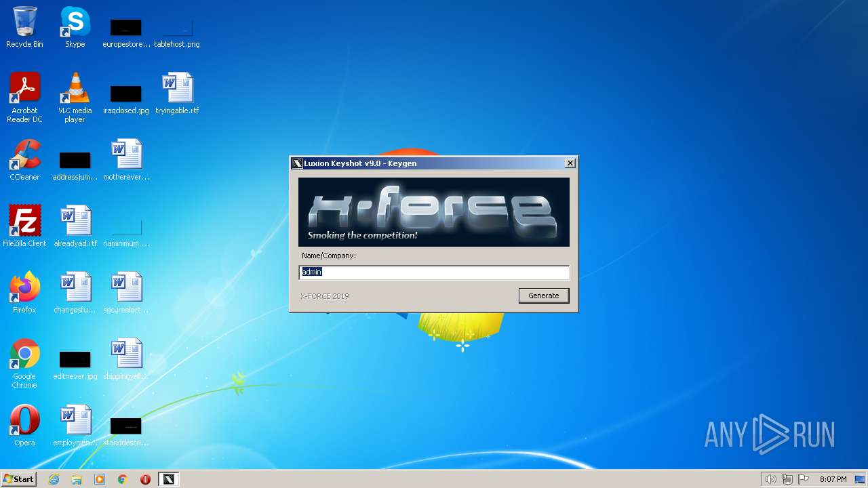This screenshot has width=868, height=488.
Task: Select the tablehost.png file icon
Action: (x=177, y=32)
